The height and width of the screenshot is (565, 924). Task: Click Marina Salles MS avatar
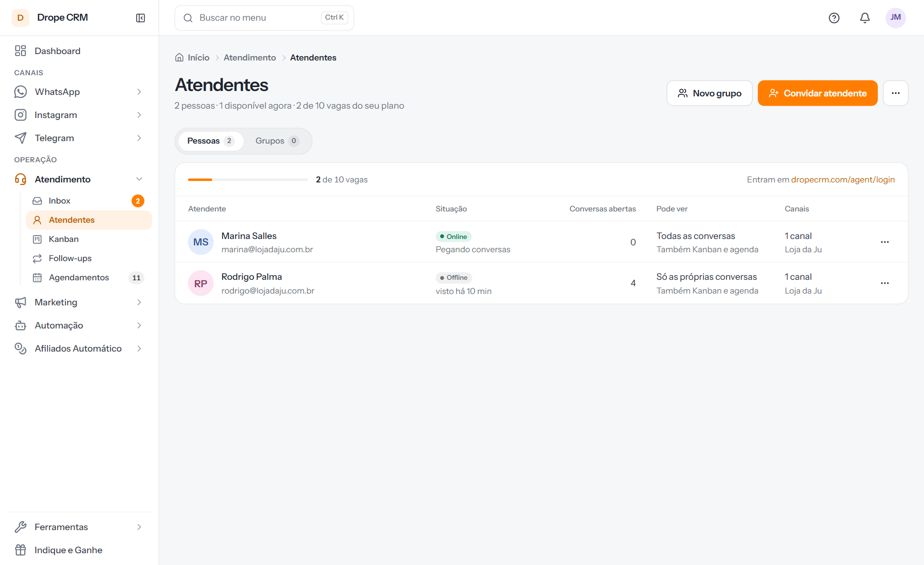(201, 242)
